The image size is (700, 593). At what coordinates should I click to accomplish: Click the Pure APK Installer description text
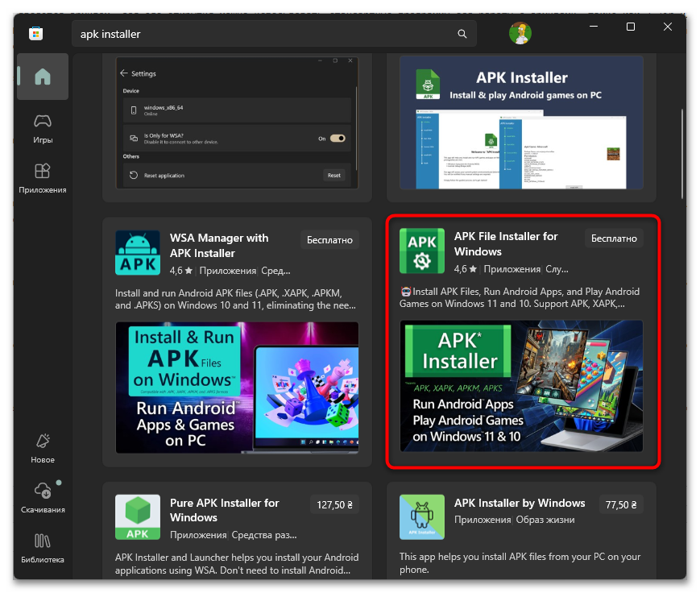click(x=237, y=563)
